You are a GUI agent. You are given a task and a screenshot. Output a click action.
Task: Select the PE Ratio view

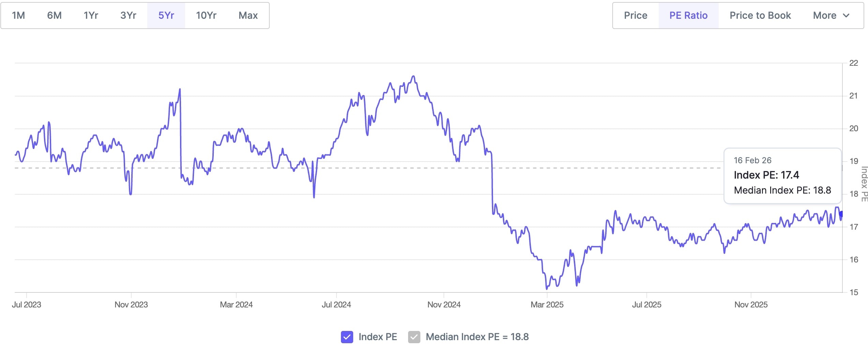[x=688, y=16]
